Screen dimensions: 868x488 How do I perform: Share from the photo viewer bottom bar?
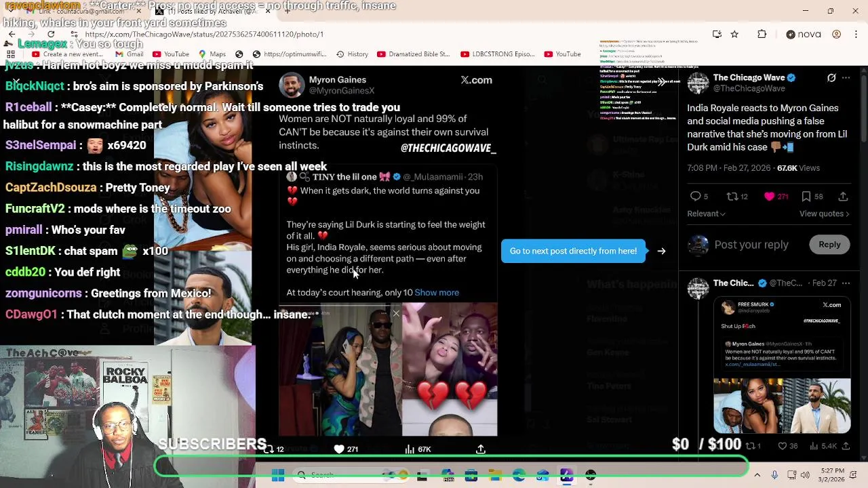(x=480, y=449)
